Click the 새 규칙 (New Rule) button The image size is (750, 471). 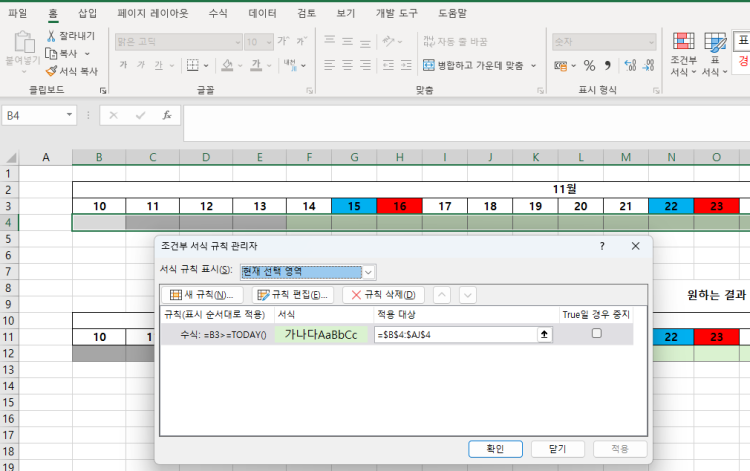coord(203,295)
